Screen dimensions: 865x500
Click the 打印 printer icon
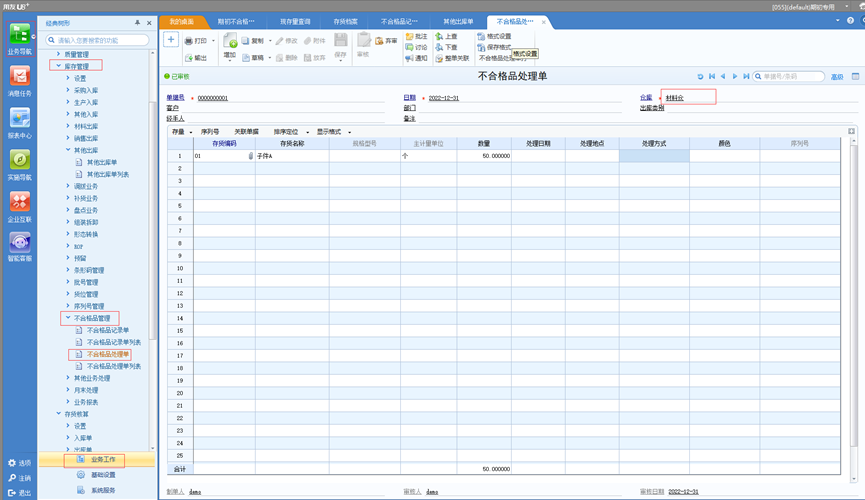point(189,41)
